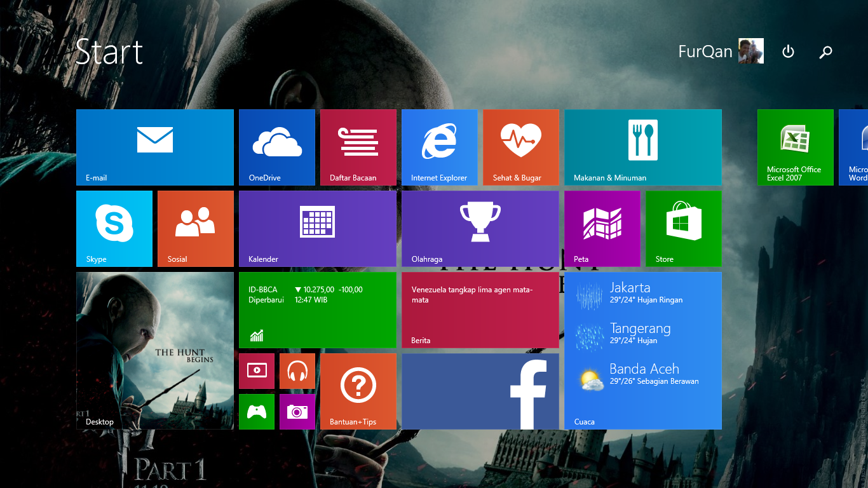This screenshot has width=868, height=488.
Task: Open the Kalender tile
Action: point(318,229)
